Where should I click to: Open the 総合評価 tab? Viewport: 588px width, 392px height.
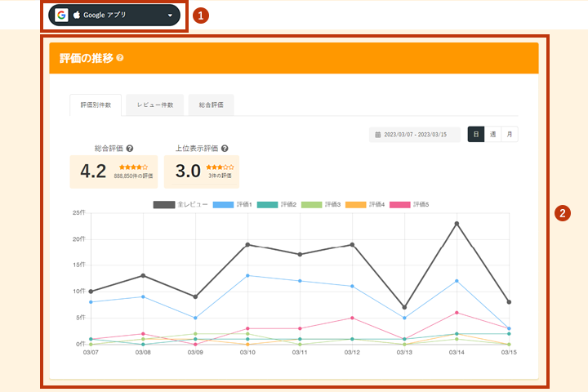tap(212, 105)
